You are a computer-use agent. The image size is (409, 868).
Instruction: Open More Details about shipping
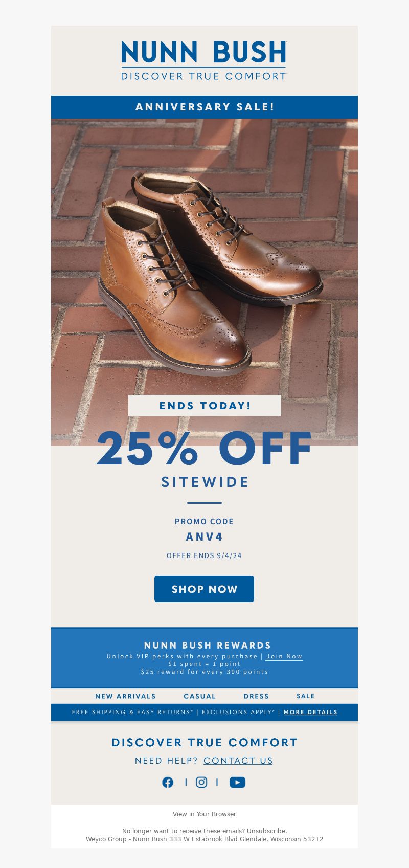point(310,712)
